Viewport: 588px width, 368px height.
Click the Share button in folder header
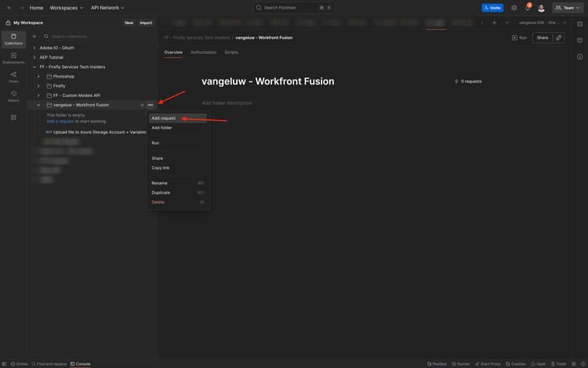tap(543, 38)
